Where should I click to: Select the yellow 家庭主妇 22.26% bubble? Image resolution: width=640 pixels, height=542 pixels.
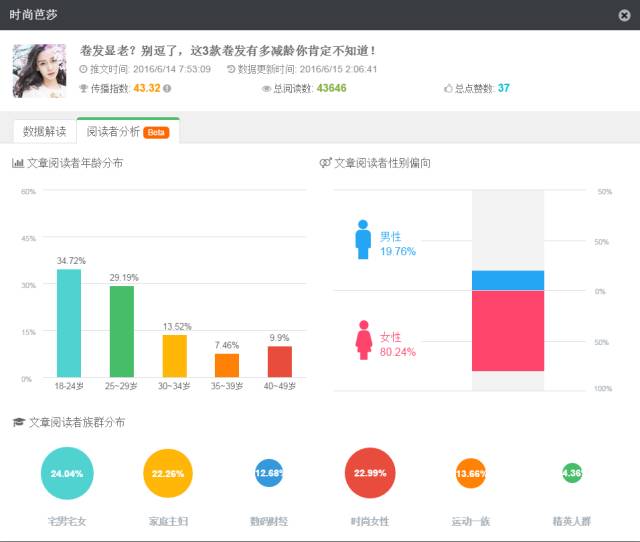click(166, 473)
